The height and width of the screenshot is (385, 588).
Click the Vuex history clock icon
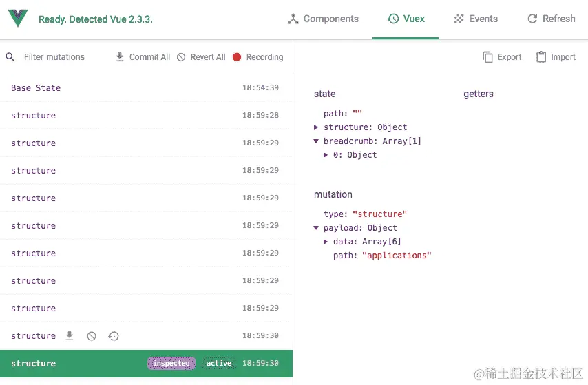392,19
